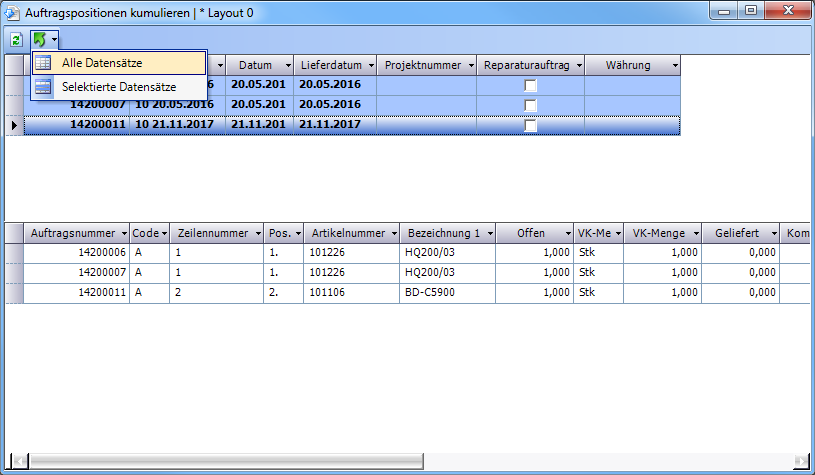Click the icon beside Selektierte Datensätze
The image size is (815, 475).
(x=43, y=87)
